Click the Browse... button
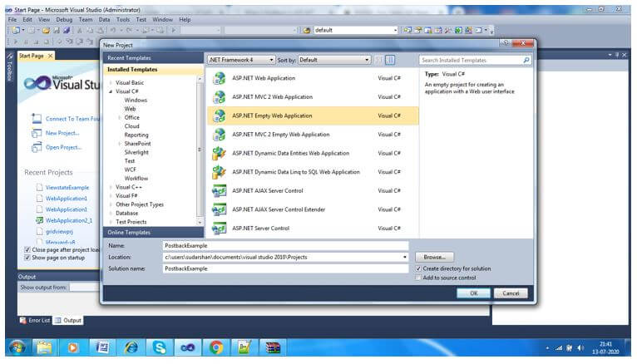 click(x=434, y=258)
